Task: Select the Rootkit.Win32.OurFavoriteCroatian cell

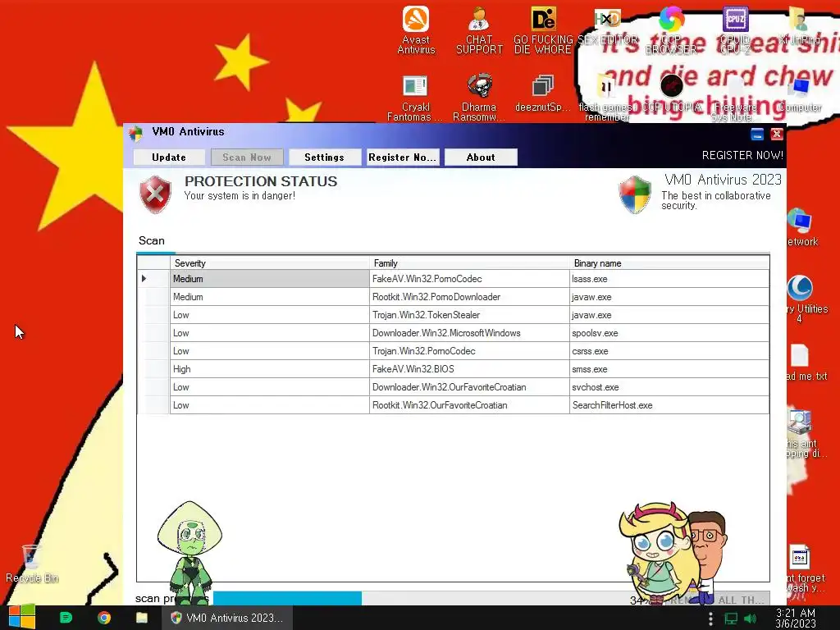Action: [x=469, y=405]
